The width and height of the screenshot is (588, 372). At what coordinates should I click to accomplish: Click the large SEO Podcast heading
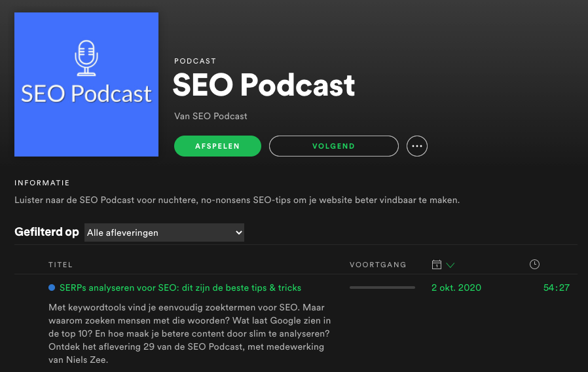264,85
